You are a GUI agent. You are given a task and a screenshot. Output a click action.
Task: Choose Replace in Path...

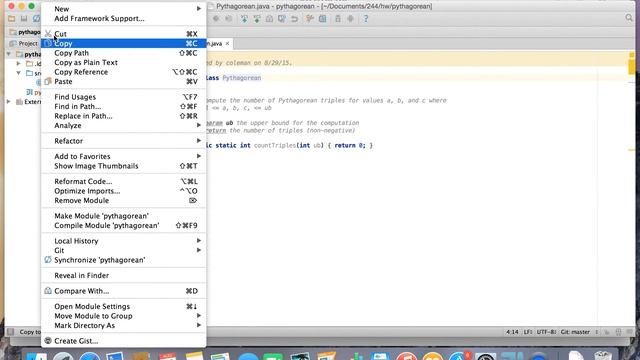click(123, 116)
